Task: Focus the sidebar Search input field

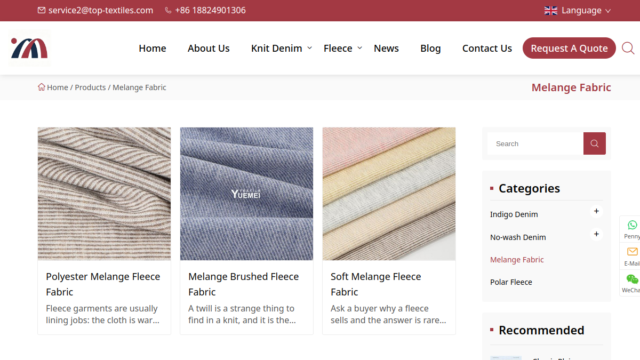Action: 535,143
